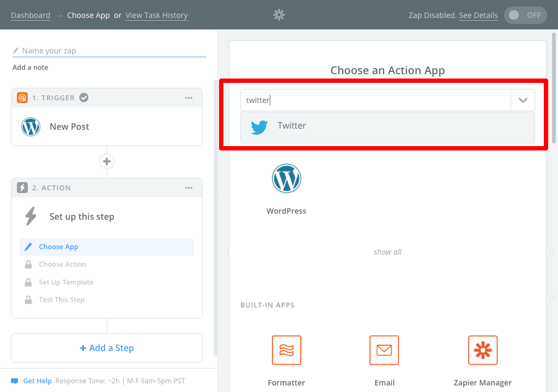The height and width of the screenshot is (392, 558).
Task: Click the Twitter bird icon in results
Action: click(259, 126)
